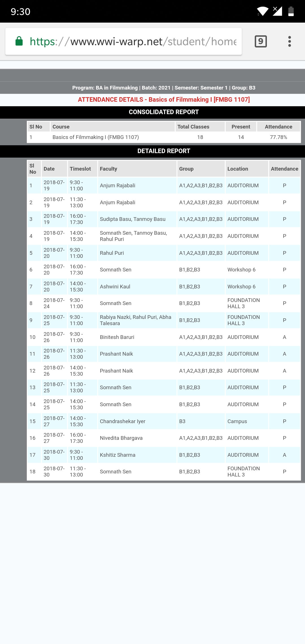Select the Binitesh Baruri faculty cell

point(117,337)
